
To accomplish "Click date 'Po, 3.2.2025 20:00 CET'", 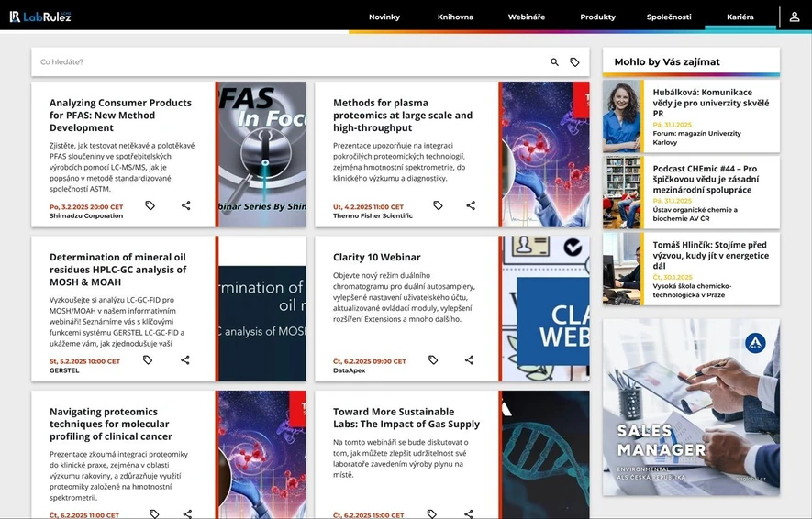I will point(86,206).
